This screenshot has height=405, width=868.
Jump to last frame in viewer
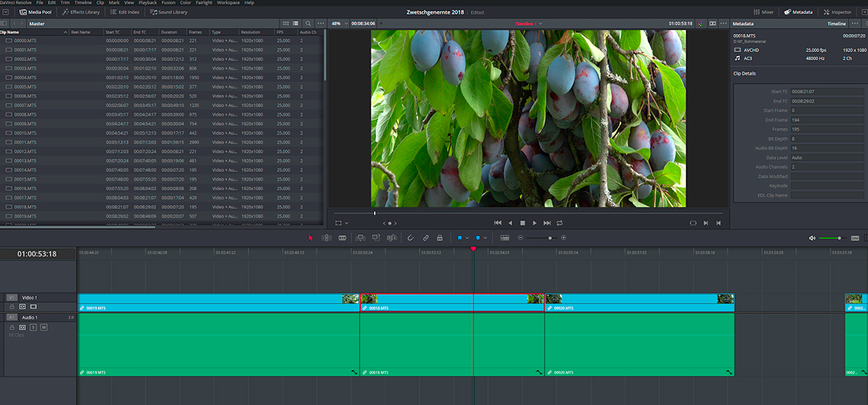(x=548, y=223)
